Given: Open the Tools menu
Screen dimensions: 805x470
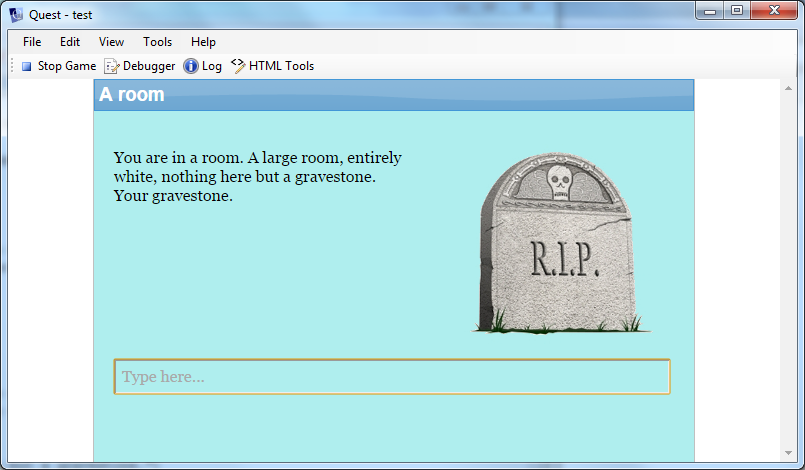Looking at the screenshot, I should click(157, 42).
